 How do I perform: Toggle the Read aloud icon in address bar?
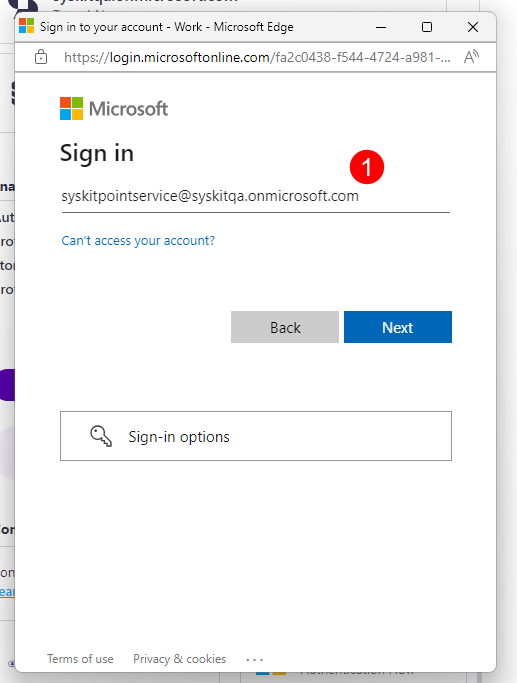[471, 57]
